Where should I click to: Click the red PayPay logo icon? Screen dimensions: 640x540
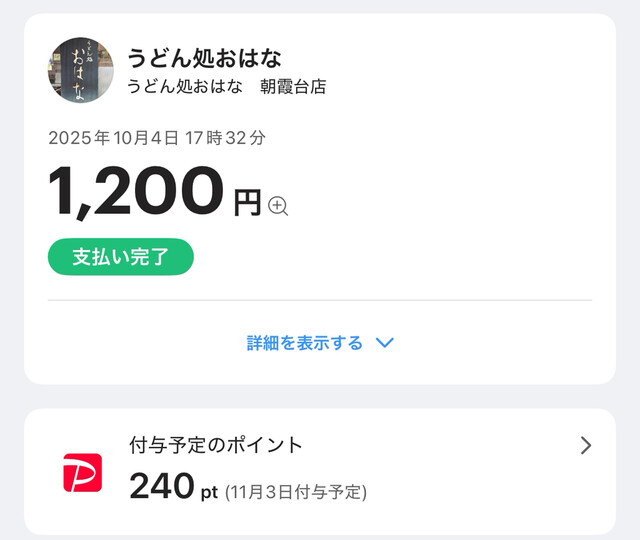click(83, 471)
